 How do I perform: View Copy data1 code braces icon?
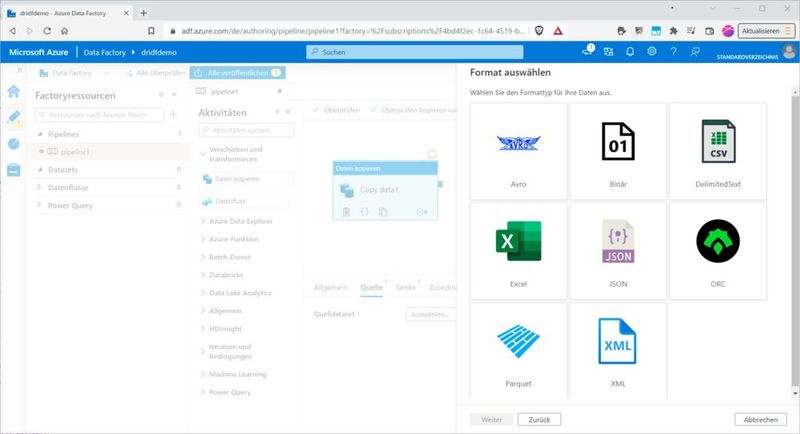click(x=364, y=212)
